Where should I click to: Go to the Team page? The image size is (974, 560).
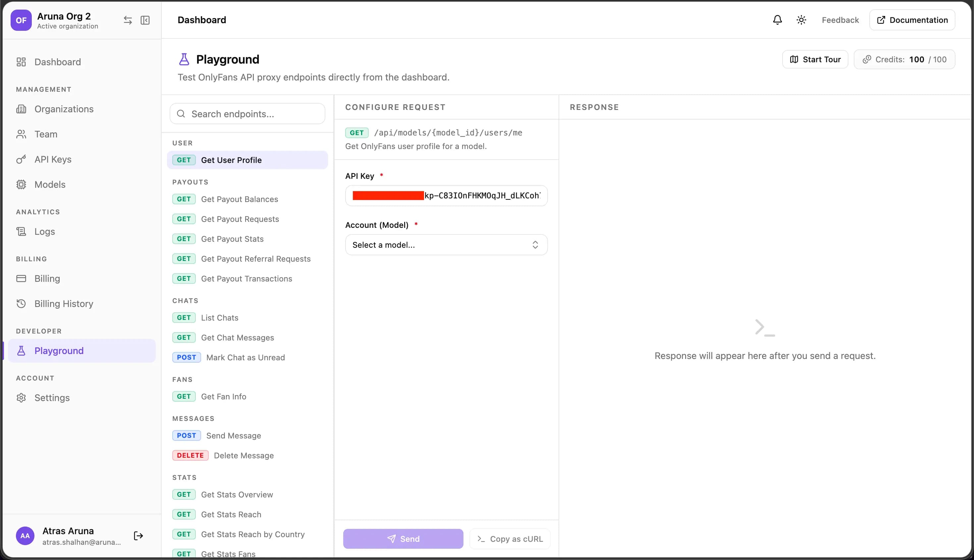81,134
